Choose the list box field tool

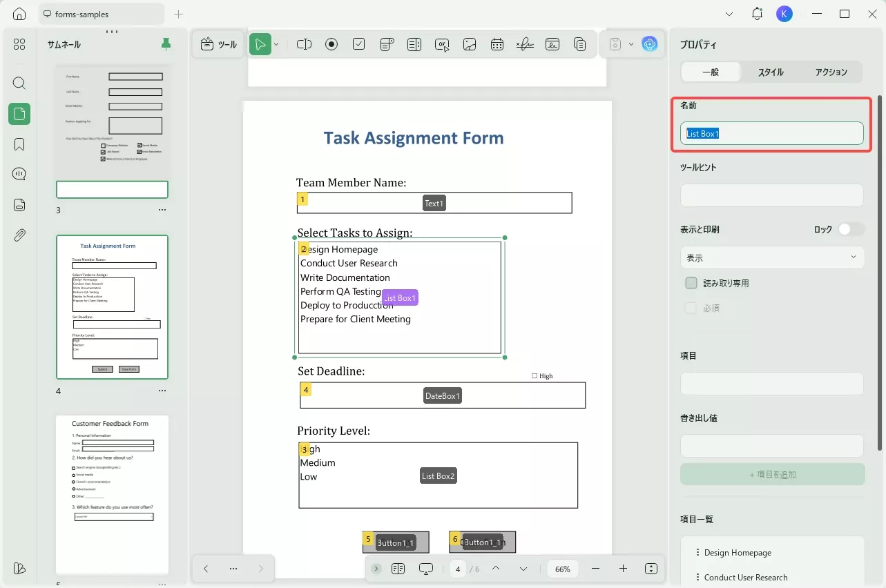click(x=414, y=44)
